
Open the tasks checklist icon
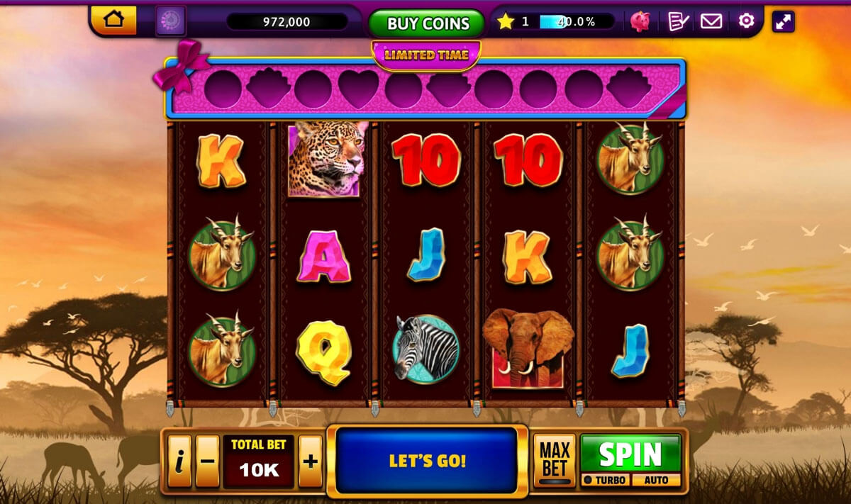point(678,21)
